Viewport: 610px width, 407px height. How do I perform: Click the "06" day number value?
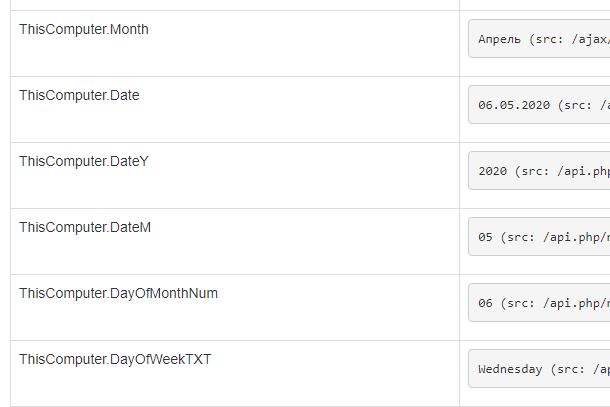(486, 303)
